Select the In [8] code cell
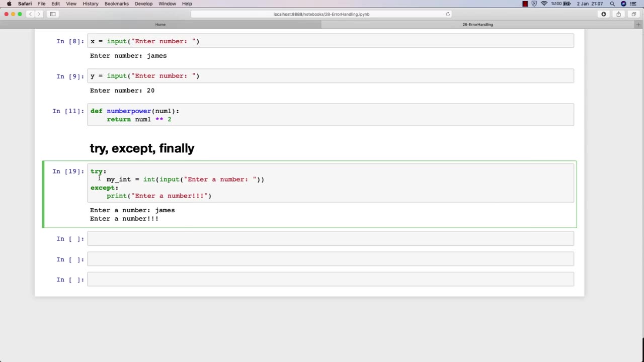This screenshot has width=644, height=362. 331,41
